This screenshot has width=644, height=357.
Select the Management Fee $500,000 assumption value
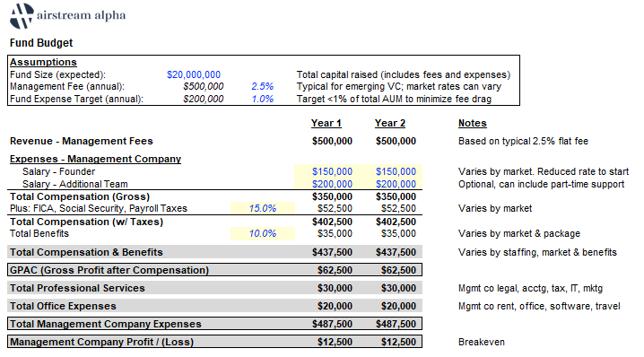tap(204, 87)
